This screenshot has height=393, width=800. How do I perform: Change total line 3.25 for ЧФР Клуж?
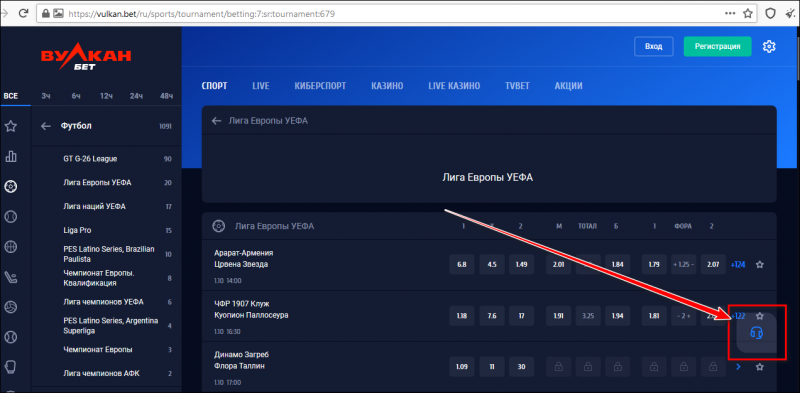(x=588, y=316)
